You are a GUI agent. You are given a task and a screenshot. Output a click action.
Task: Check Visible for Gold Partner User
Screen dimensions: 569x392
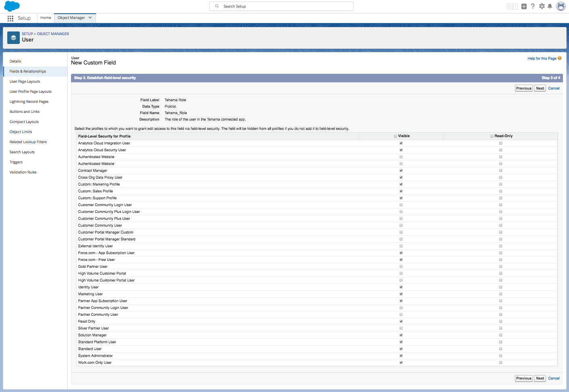(x=401, y=267)
